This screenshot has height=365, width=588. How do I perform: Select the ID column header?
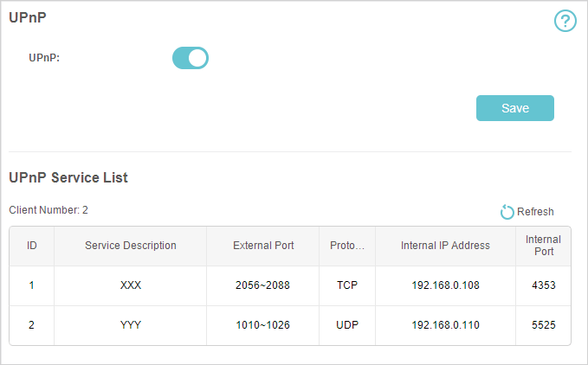coord(31,246)
